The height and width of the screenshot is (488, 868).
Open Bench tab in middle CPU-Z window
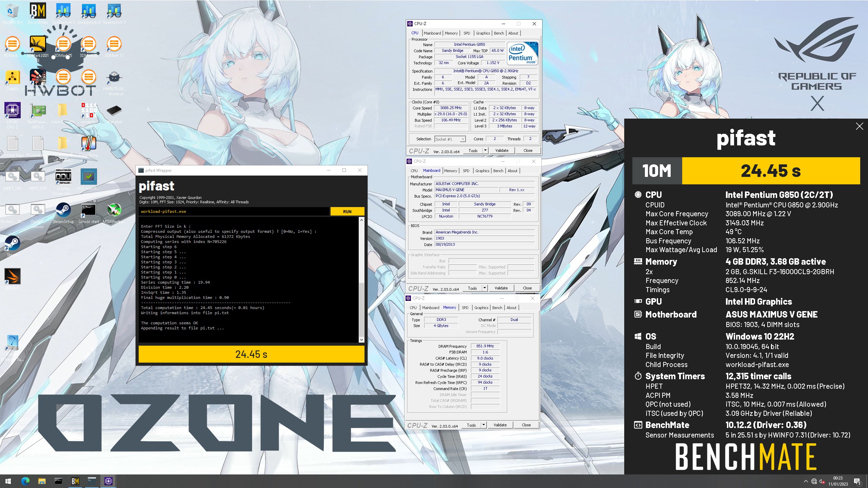[x=498, y=171]
